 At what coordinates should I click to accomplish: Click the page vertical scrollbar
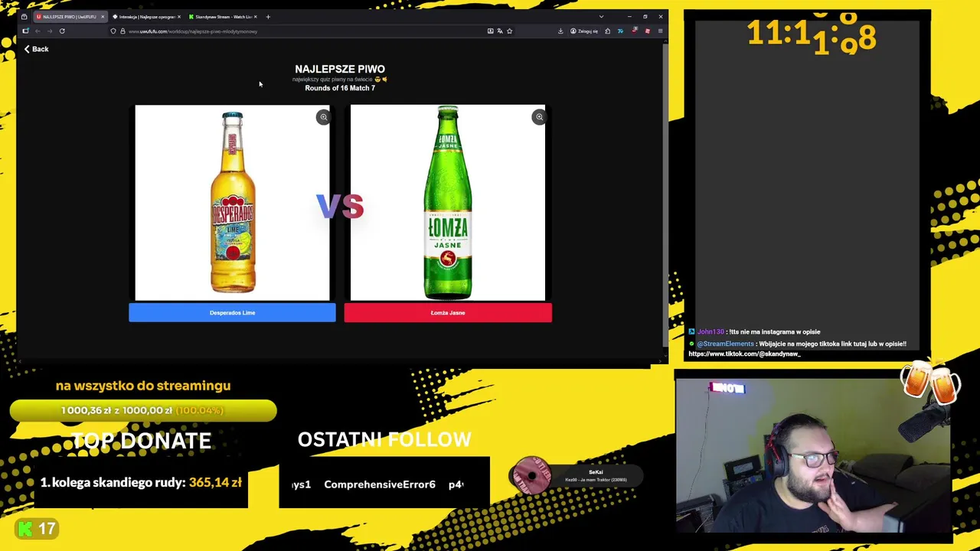point(665,195)
